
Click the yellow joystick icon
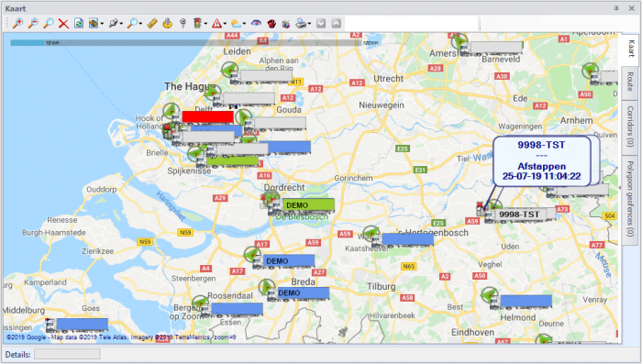coord(168,23)
